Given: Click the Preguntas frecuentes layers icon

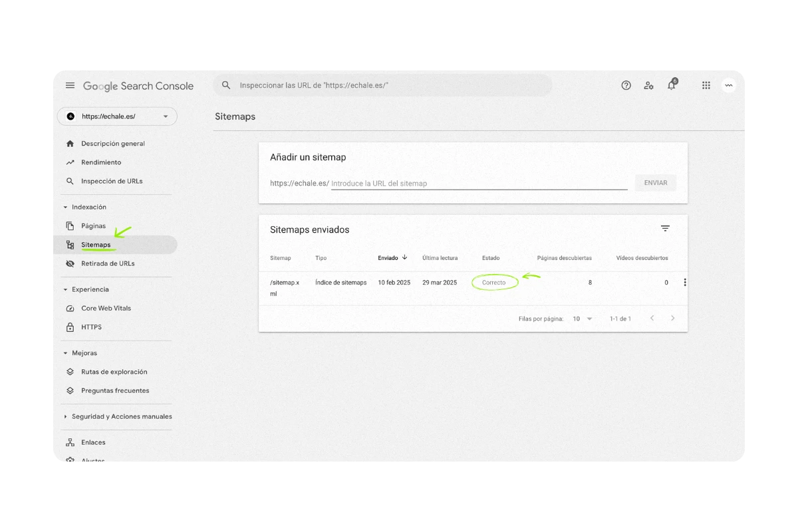Looking at the screenshot, I should point(70,390).
